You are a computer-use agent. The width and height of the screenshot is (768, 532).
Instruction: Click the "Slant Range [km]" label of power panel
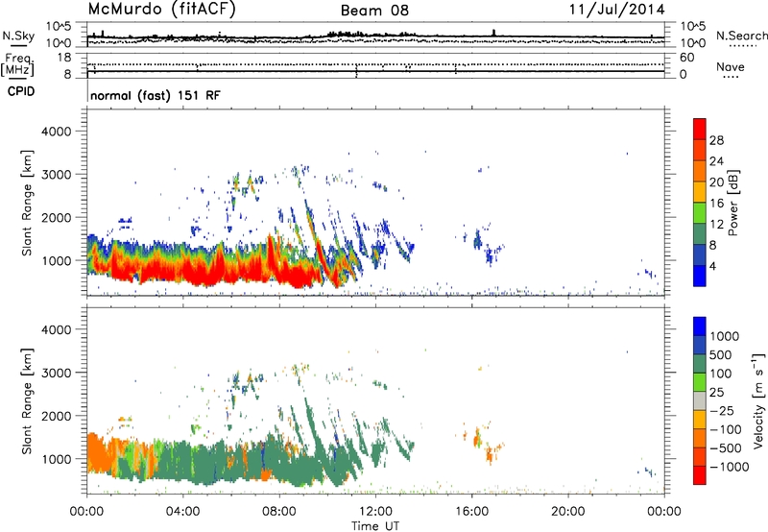[27, 203]
